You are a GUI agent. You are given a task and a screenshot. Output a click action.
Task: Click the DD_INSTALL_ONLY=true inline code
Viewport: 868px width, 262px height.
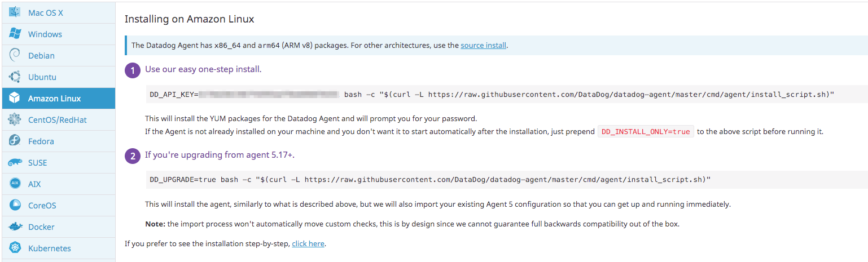(x=646, y=131)
